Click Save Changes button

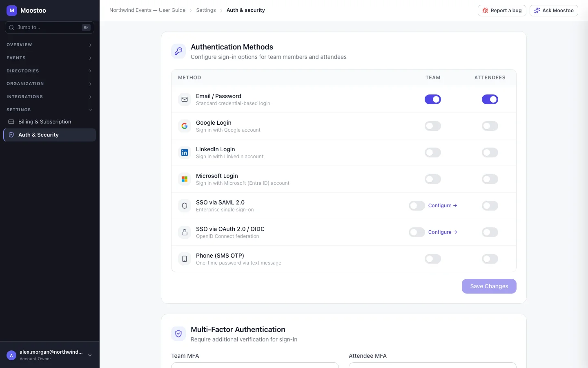click(x=489, y=286)
